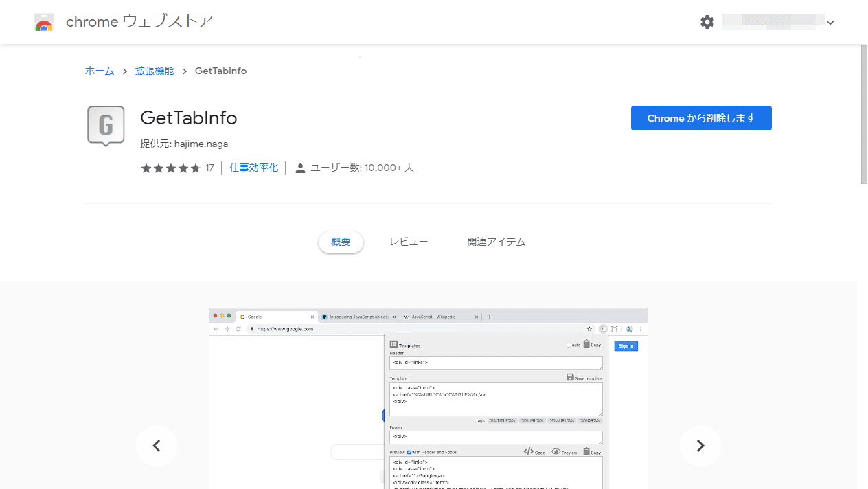Click the rating count 17
The height and width of the screenshot is (489, 868).
point(209,168)
